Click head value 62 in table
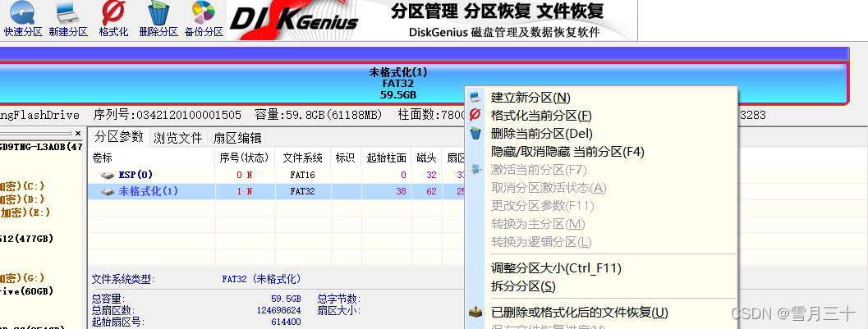 (x=432, y=192)
